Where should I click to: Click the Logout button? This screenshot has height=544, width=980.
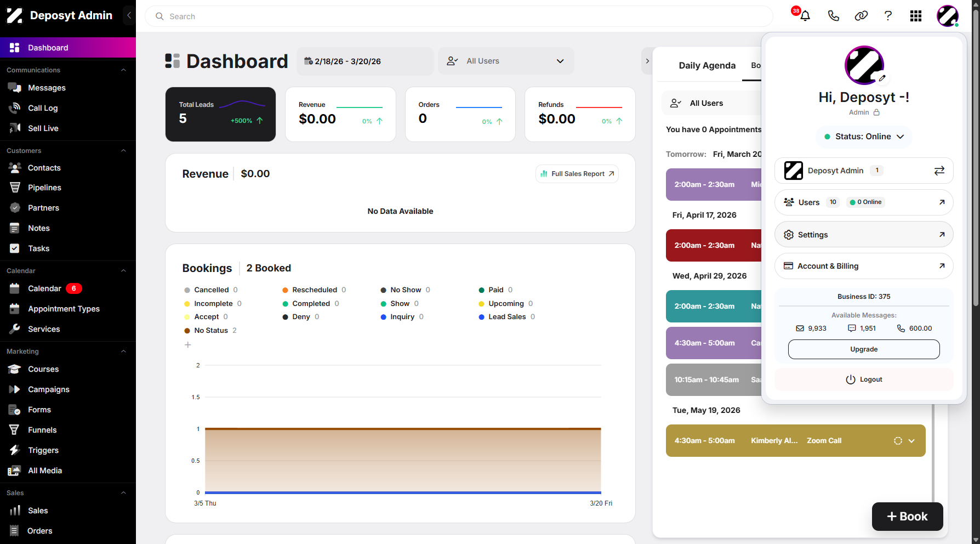coord(864,379)
